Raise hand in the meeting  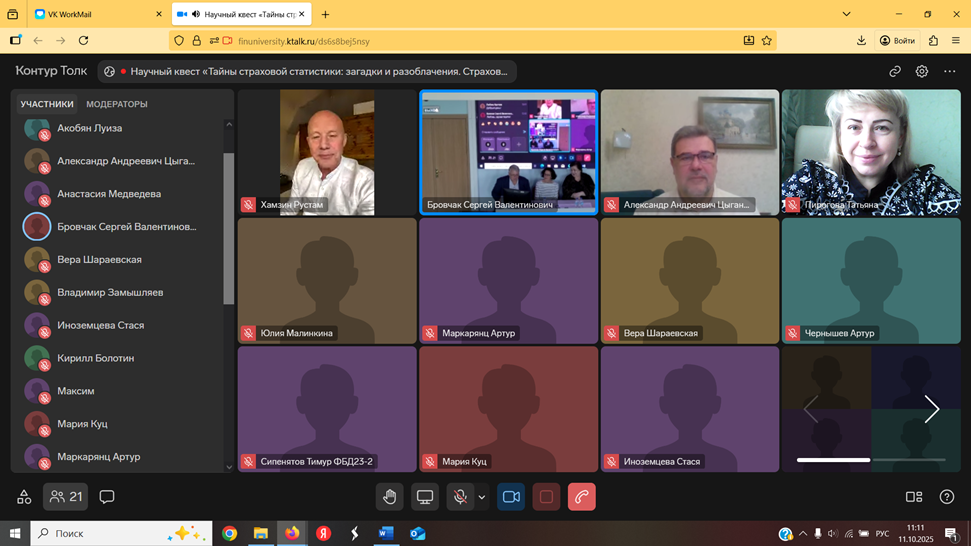(390, 497)
